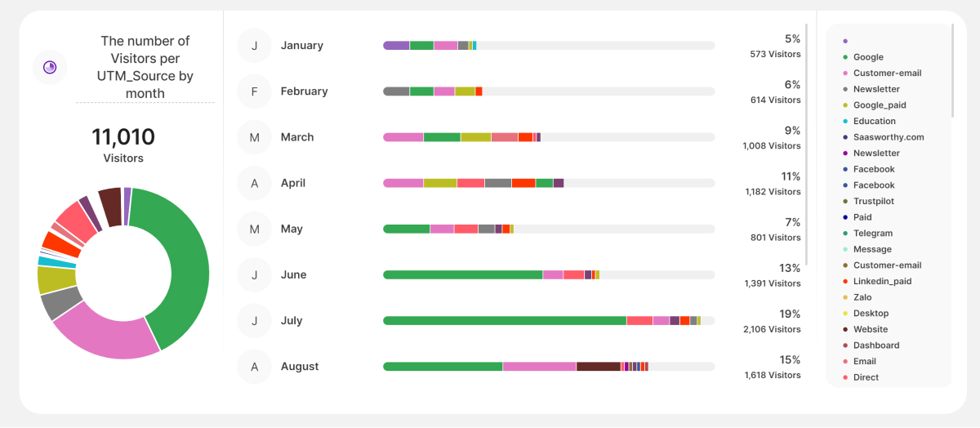Click the widget title about UTM_Source visitors
The image size is (980, 428).
click(x=145, y=67)
